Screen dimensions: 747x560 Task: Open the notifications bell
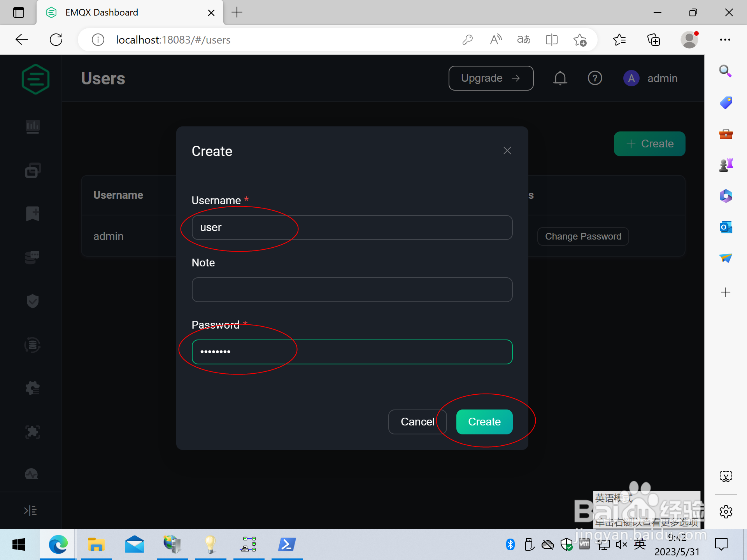click(560, 78)
